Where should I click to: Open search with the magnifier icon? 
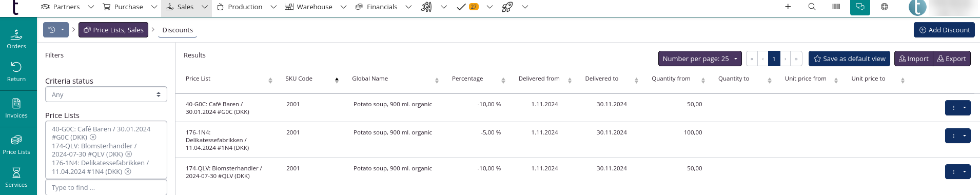812,7
